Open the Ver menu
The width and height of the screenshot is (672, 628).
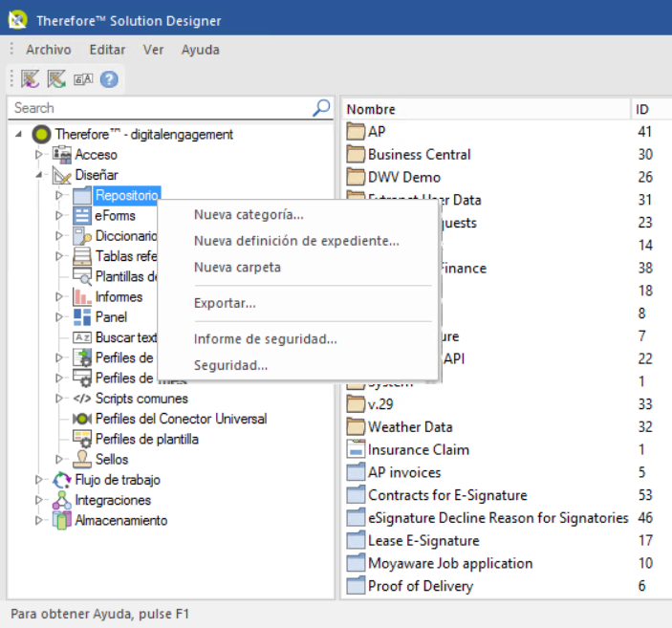pyautogui.click(x=153, y=50)
